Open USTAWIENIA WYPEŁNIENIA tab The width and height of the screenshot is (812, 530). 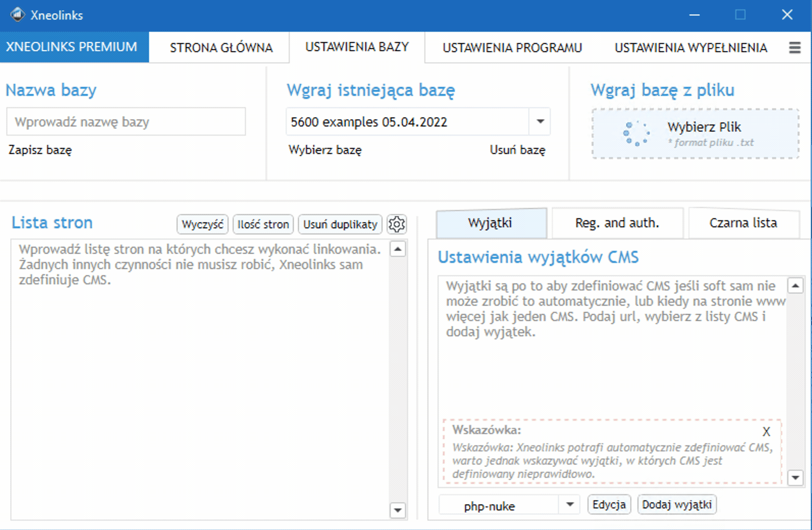pyautogui.click(x=691, y=47)
